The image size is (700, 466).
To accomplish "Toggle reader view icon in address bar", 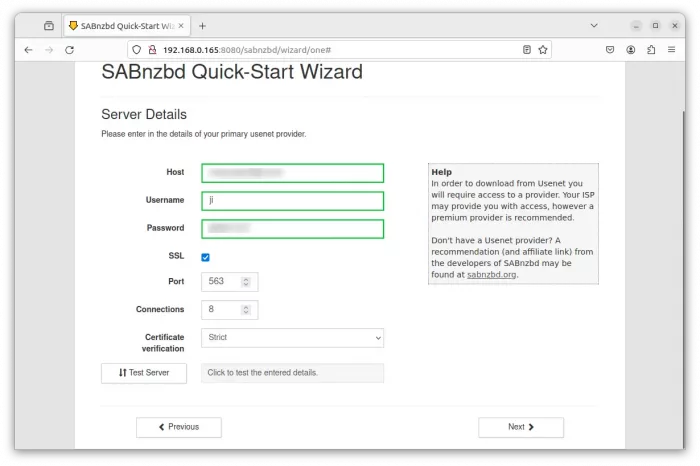I will 527,49.
